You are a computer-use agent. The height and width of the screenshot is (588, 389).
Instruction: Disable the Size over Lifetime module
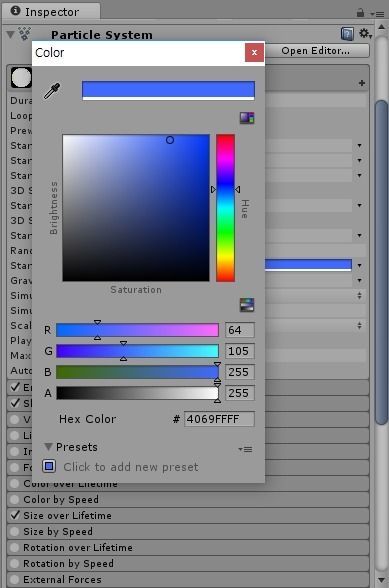[15, 515]
